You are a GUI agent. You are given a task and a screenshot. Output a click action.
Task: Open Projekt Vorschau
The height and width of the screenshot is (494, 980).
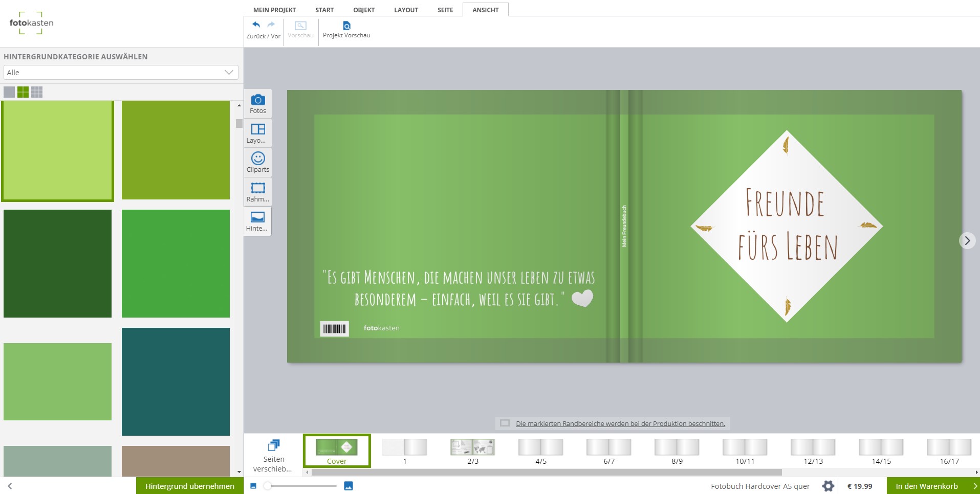[346, 30]
